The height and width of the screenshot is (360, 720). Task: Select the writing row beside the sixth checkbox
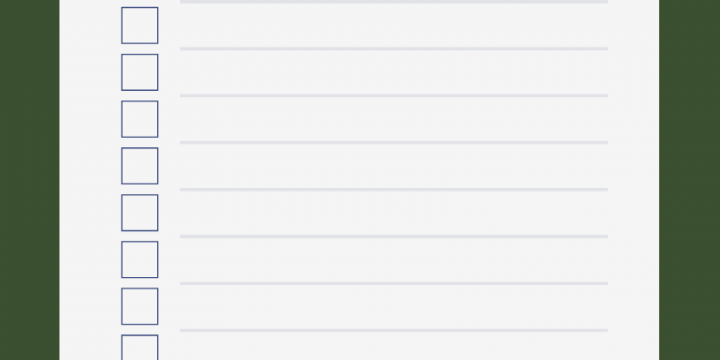click(394, 259)
